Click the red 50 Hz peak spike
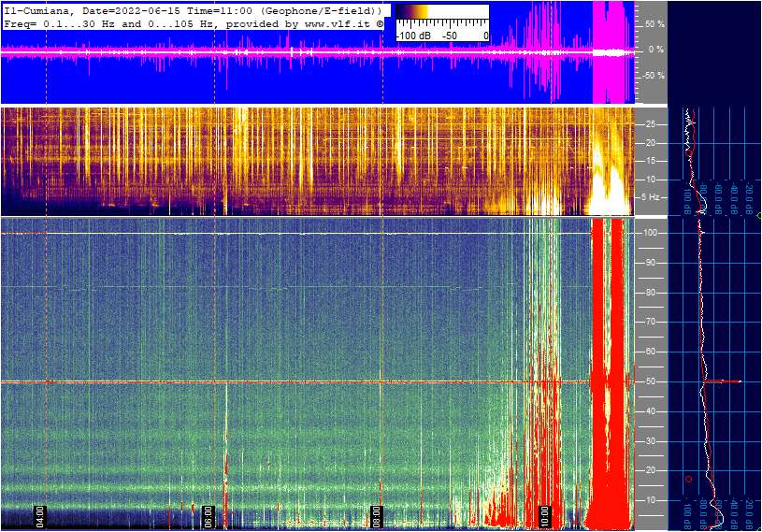Viewport: 762px width, 532px height. tap(725, 381)
